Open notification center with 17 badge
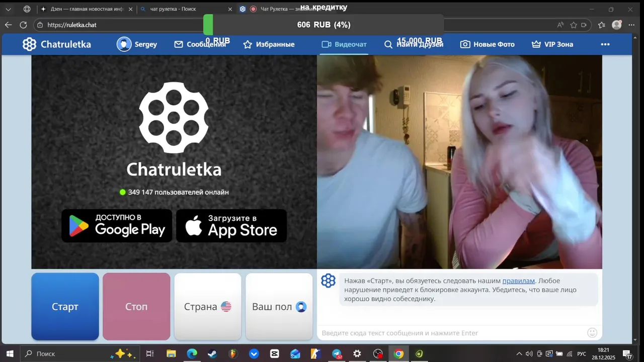Viewport: 644px width, 362px height. (627, 354)
